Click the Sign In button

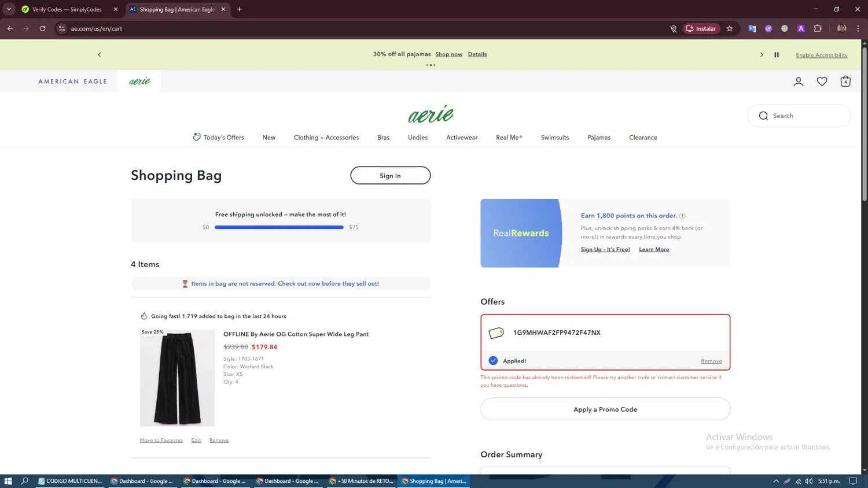[x=390, y=176]
